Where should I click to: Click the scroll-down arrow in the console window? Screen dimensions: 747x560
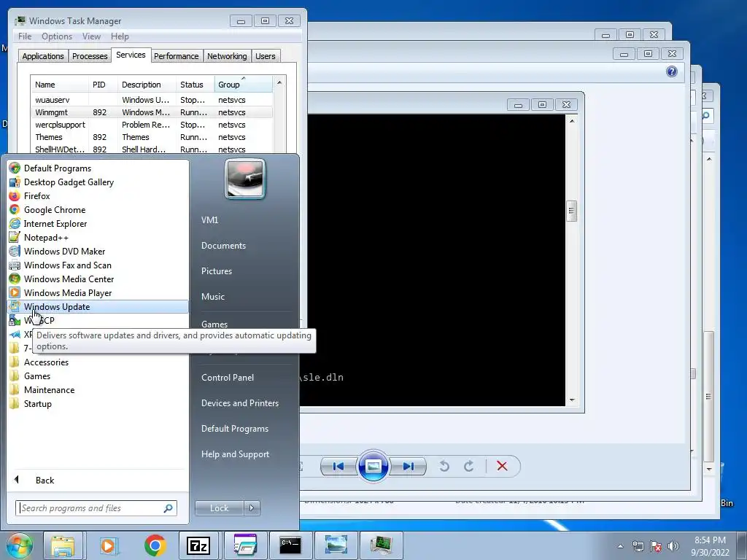pyautogui.click(x=572, y=400)
